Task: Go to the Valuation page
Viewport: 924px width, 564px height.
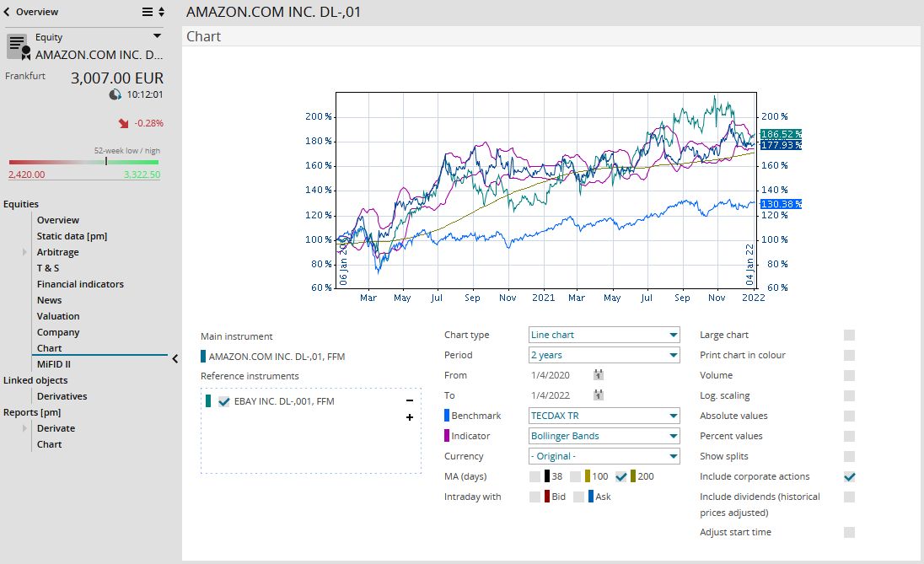Action: tap(58, 316)
